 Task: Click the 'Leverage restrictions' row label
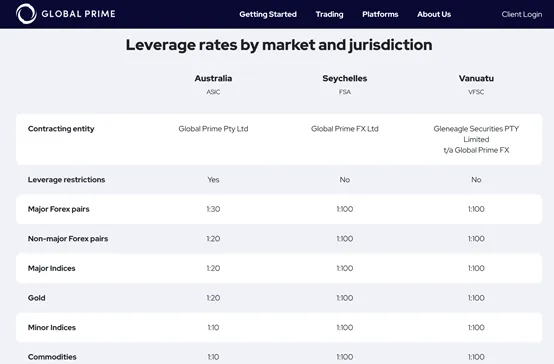[x=66, y=180]
